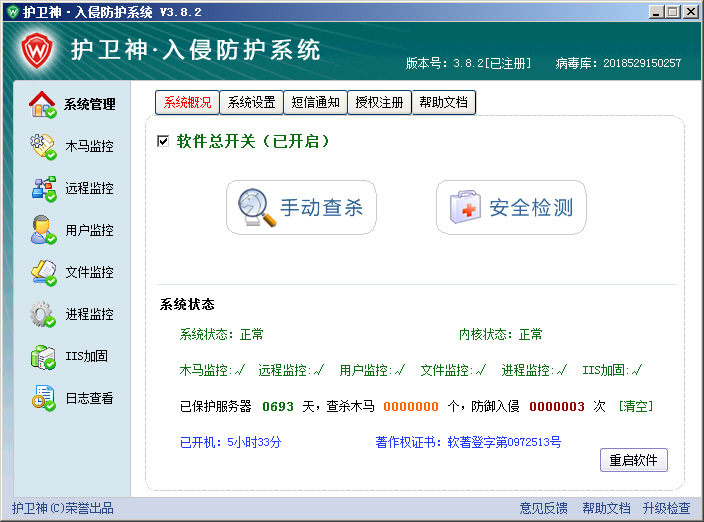Open 日志查看 log viewer icon
The image size is (704, 522).
pos(43,398)
